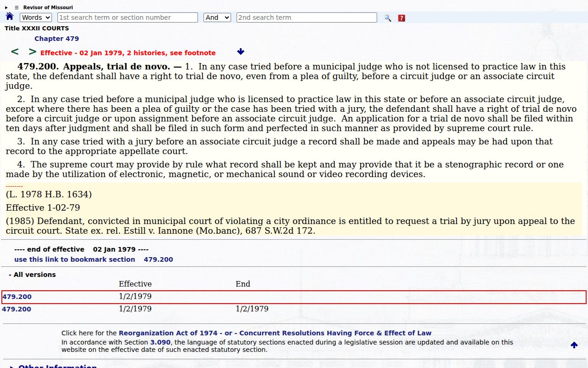Click the end of effective 02 Jan 1979 line
This screenshot has width=588, height=368.
click(x=81, y=249)
